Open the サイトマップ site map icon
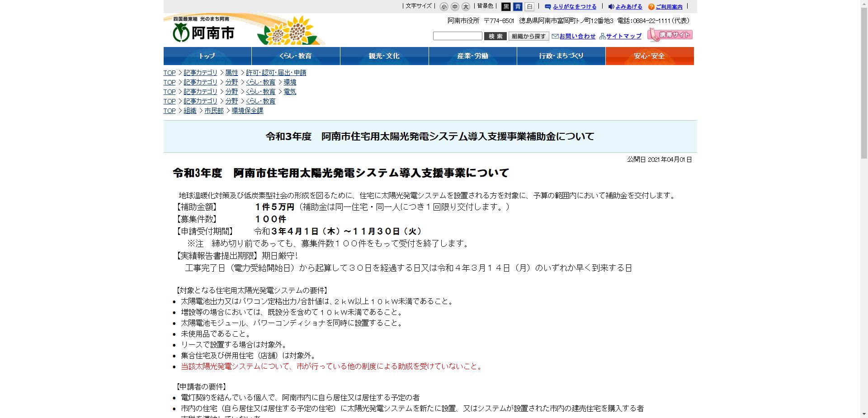Image resolution: width=868 pixels, height=418 pixels. point(603,37)
